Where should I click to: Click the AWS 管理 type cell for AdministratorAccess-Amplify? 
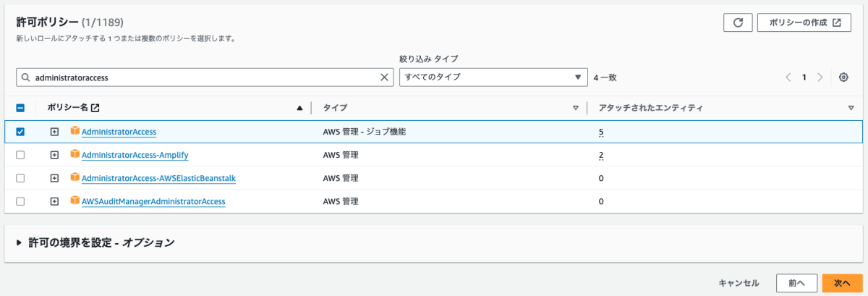[x=341, y=155]
